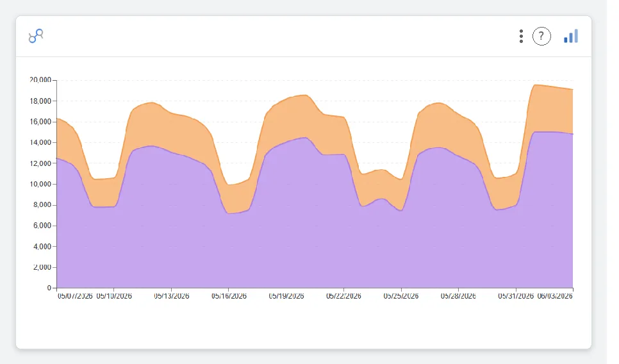
Task: Click the 05/13/2026 date label
Action: pos(171,296)
